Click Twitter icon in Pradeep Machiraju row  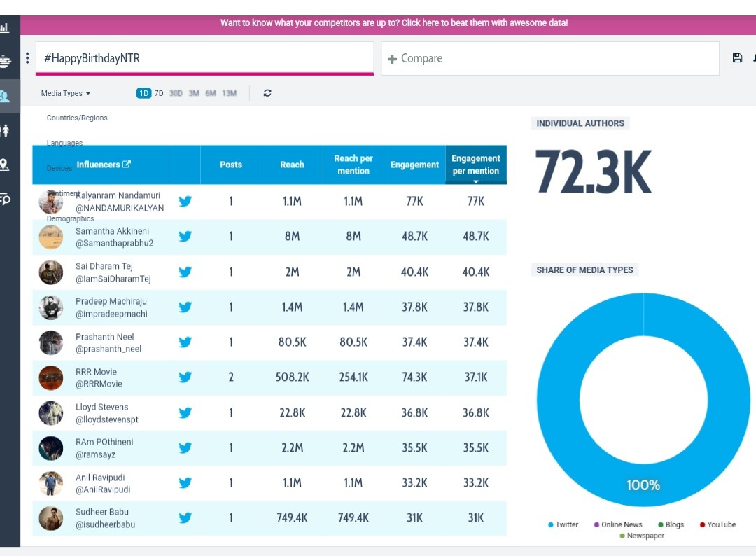(x=185, y=307)
